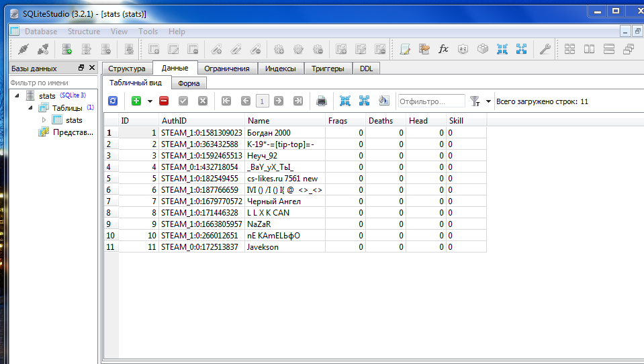Open the View menu

[x=119, y=31]
